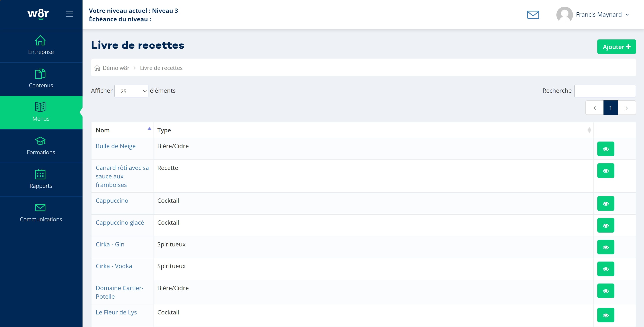Screen dimensions: 644x327
Task: Click the next page navigation arrow
Action: (x=627, y=108)
